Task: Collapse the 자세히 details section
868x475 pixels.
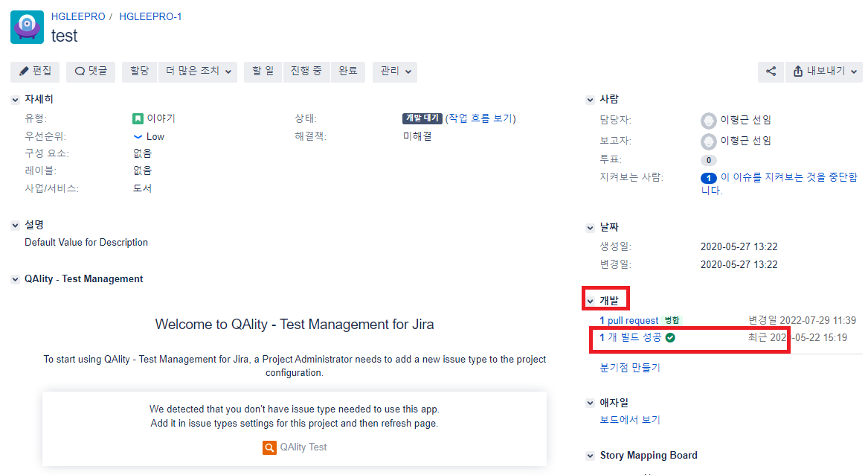Action: coord(15,100)
